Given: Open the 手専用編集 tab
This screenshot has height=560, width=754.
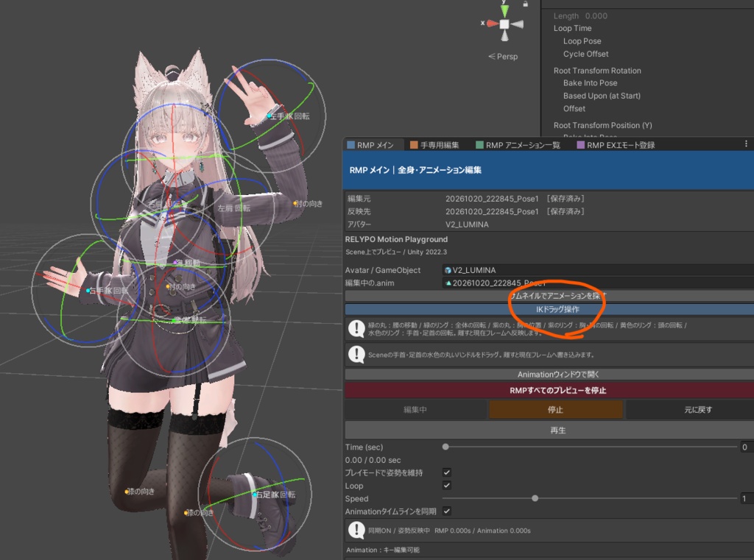Looking at the screenshot, I should click(x=434, y=145).
